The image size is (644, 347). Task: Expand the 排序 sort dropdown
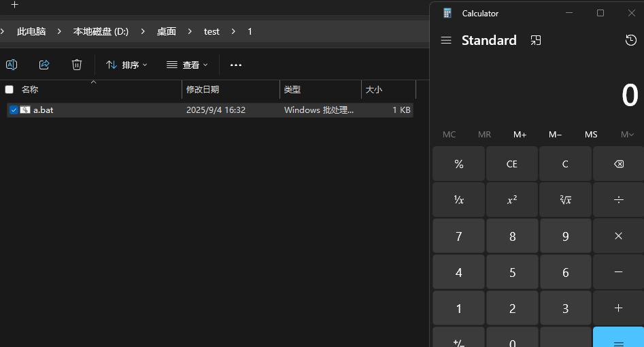coord(126,65)
